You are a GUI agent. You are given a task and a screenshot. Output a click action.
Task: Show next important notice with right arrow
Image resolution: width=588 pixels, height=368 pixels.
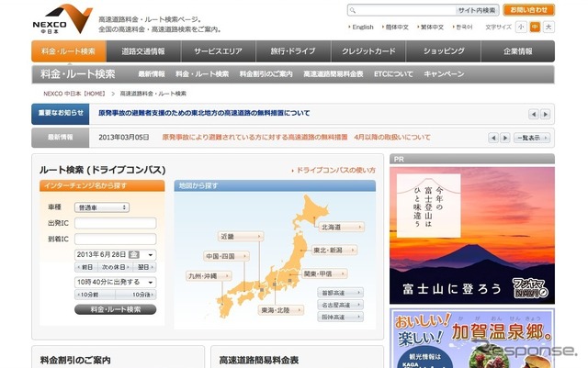pos(545,114)
